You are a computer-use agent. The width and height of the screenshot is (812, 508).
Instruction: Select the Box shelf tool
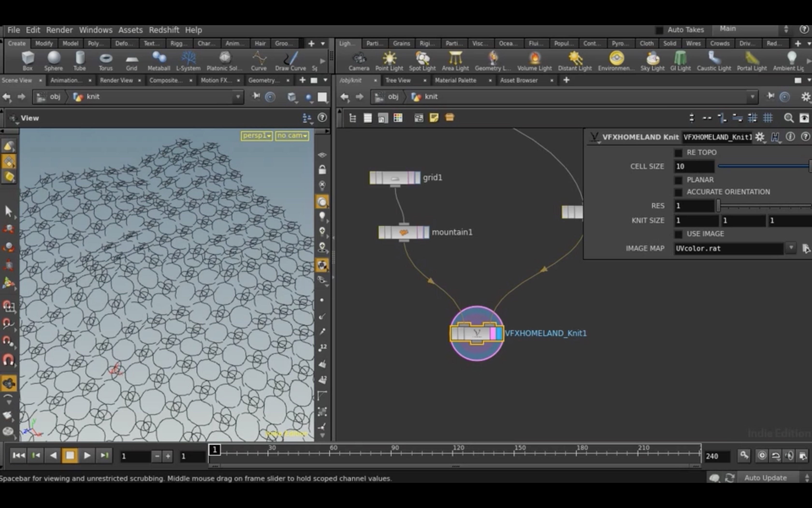coord(28,61)
